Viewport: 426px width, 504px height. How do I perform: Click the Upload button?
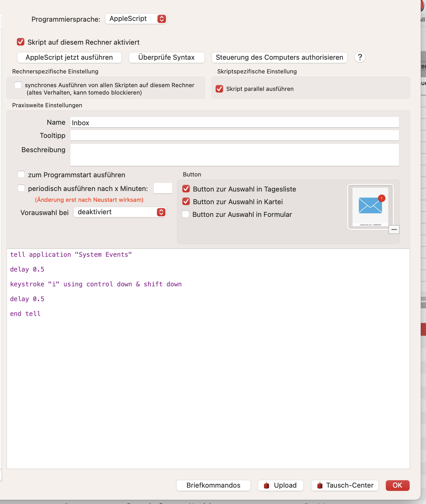(280, 485)
